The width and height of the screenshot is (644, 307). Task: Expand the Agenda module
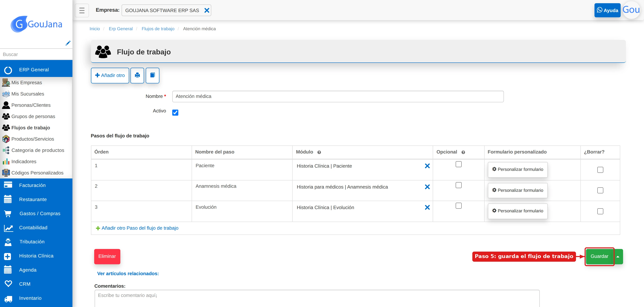[36, 270]
